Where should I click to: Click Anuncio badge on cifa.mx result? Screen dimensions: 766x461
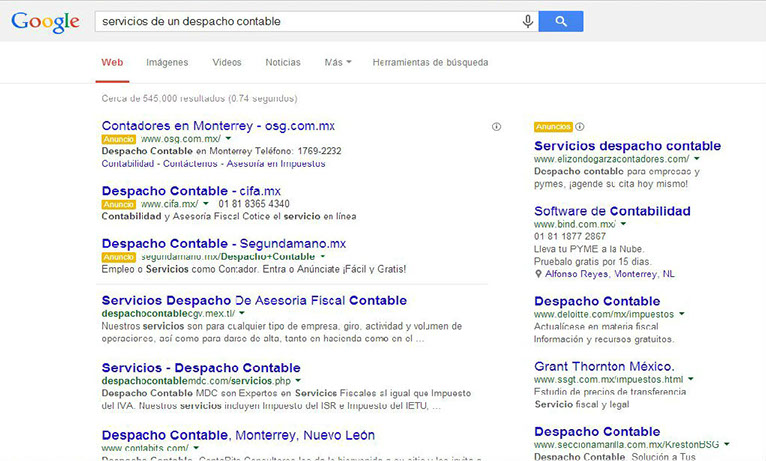(119, 204)
